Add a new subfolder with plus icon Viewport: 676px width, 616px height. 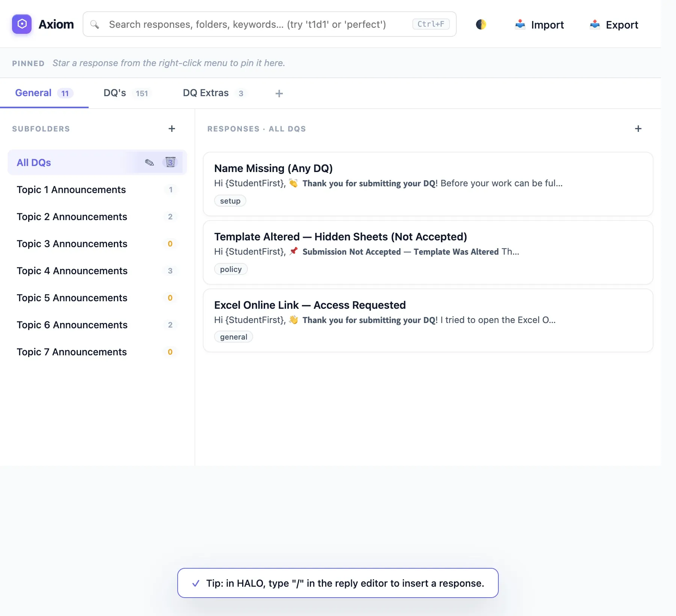(x=172, y=128)
